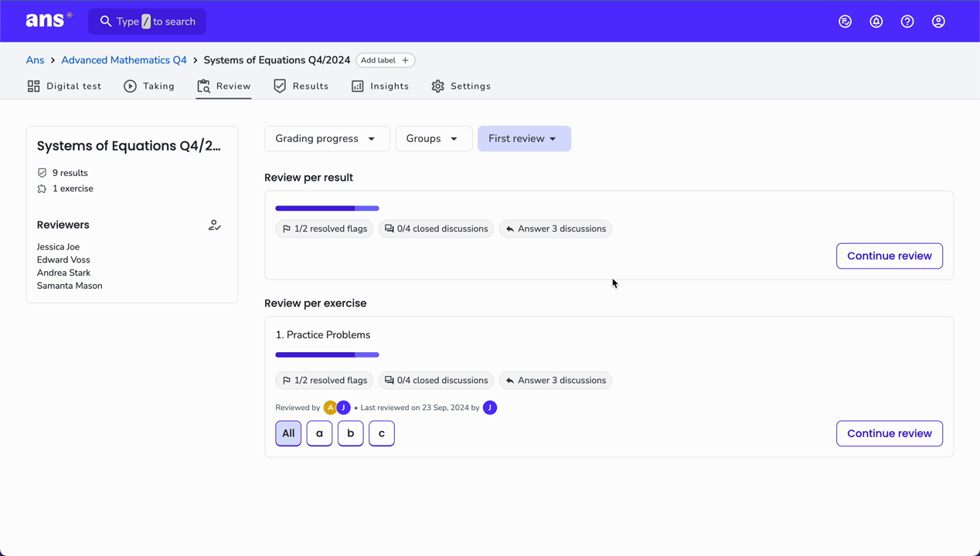Screen dimensions: 980x556
Task: Click progress bar under Practice Problems
Action: [x=328, y=355]
